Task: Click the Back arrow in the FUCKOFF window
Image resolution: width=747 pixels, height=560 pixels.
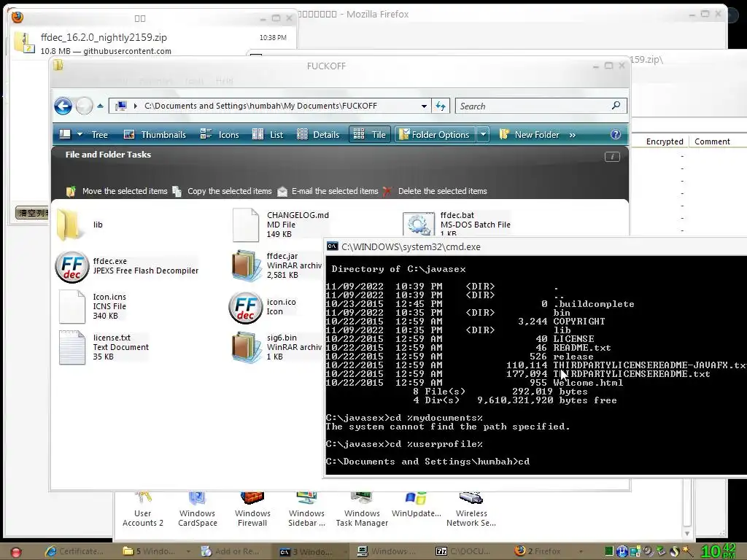Action: tap(63, 106)
